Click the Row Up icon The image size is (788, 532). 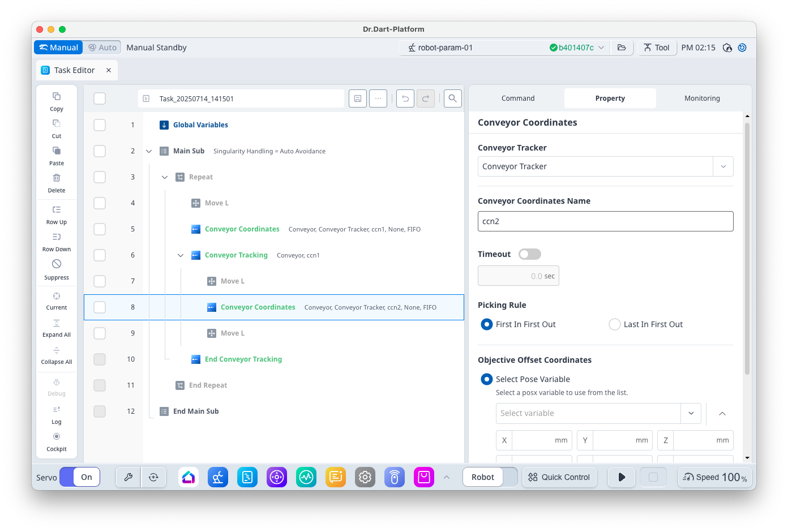coord(57,210)
